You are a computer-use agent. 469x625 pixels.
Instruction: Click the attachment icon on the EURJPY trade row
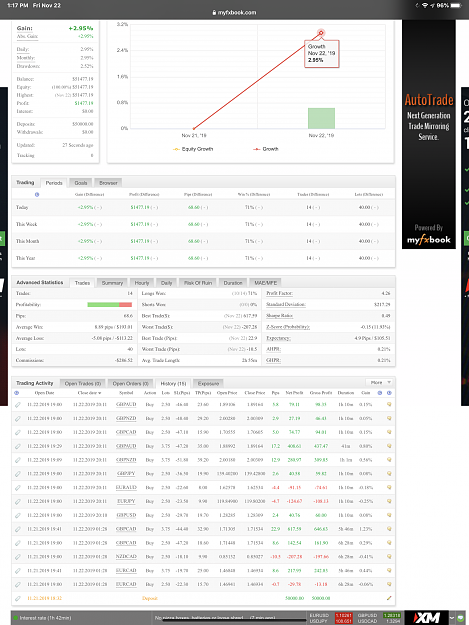point(18,501)
